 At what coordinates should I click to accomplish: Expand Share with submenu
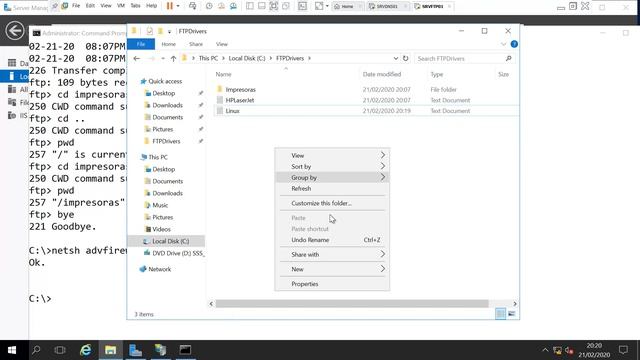[383, 254]
